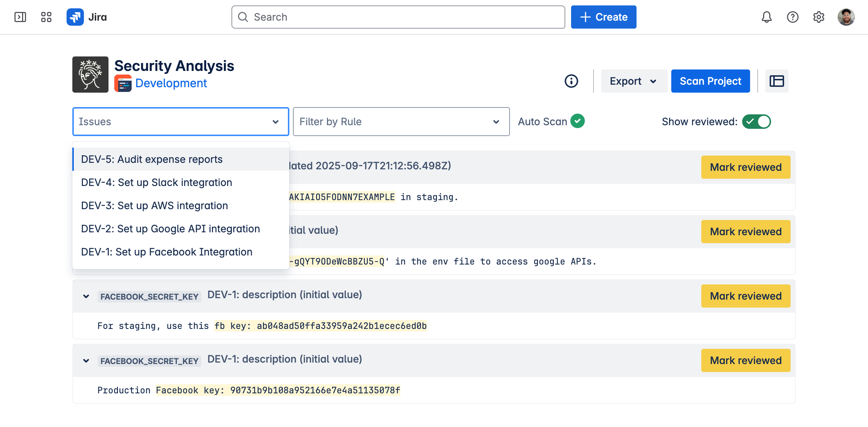The height and width of the screenshot is (427, 868).
Task: Open the sidebar expand panel icon
Action: pos(20,17)
